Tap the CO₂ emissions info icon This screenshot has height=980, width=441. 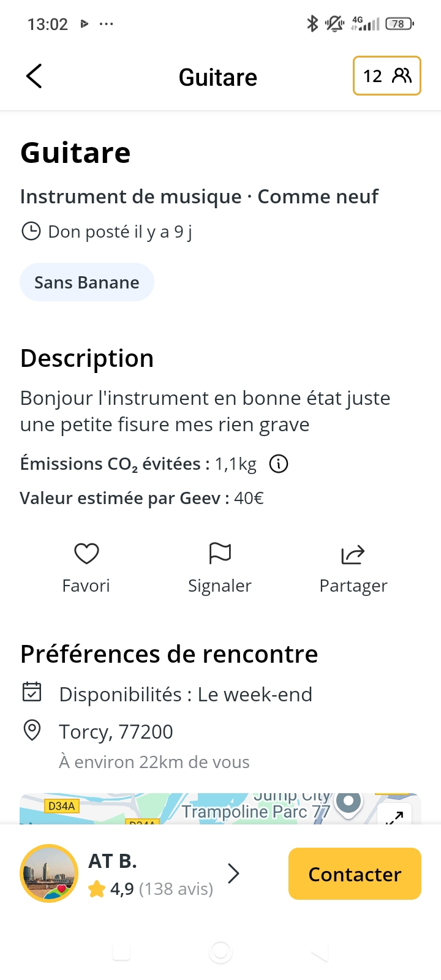[279, 464]
